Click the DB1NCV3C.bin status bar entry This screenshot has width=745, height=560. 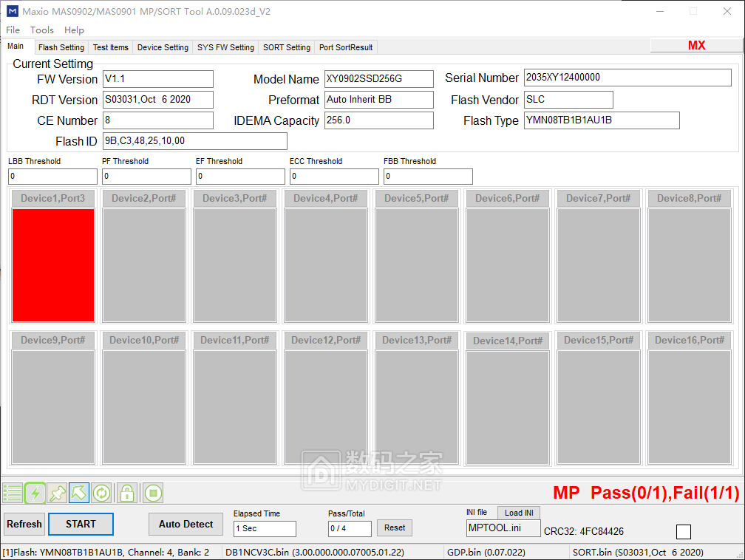tap(315, 553)
